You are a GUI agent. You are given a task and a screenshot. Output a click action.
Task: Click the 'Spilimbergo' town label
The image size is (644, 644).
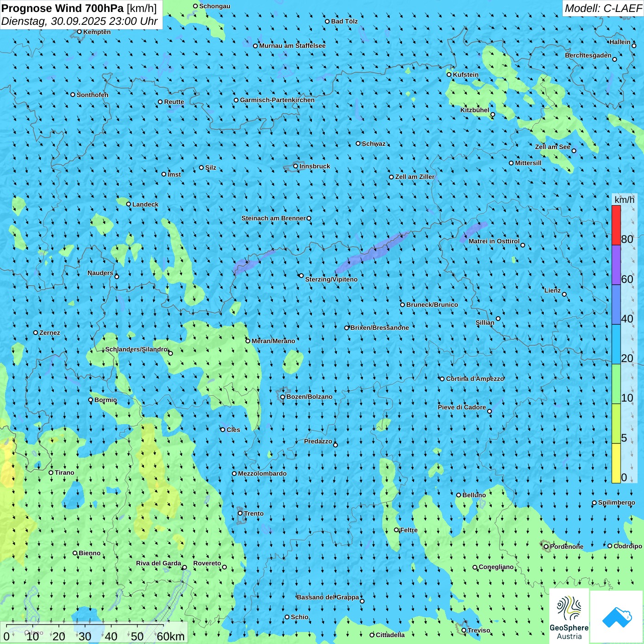click(616, 502)
